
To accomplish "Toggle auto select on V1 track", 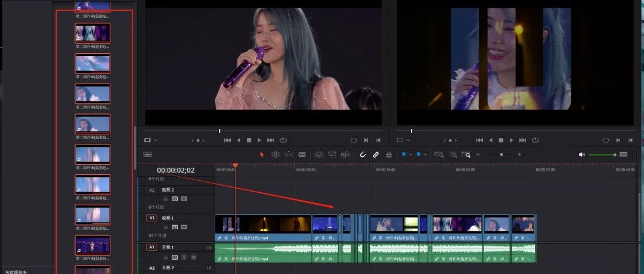I will click(x=175, y=227).
